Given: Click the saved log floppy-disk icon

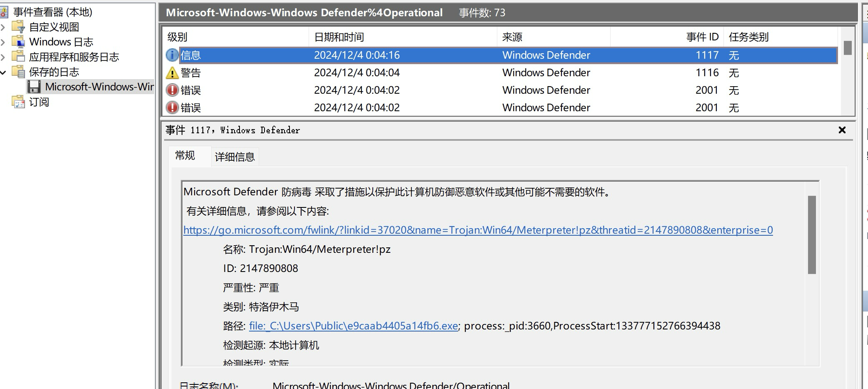Looking at the screenshot, I should pos(34,87).
